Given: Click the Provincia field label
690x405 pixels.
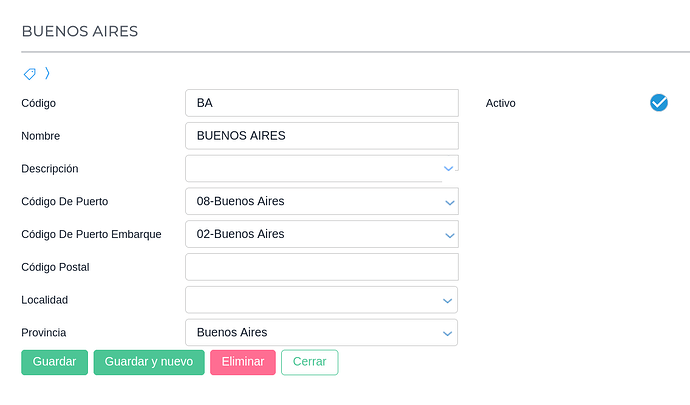Looking at the screenshot, I should tap(46, 332).
